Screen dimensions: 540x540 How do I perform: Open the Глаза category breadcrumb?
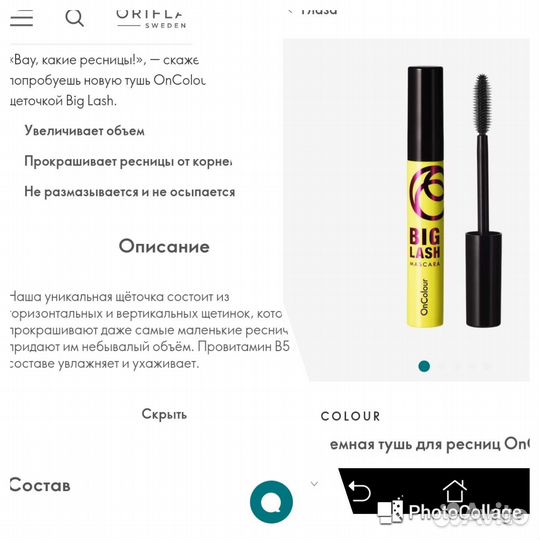point(319,10)
